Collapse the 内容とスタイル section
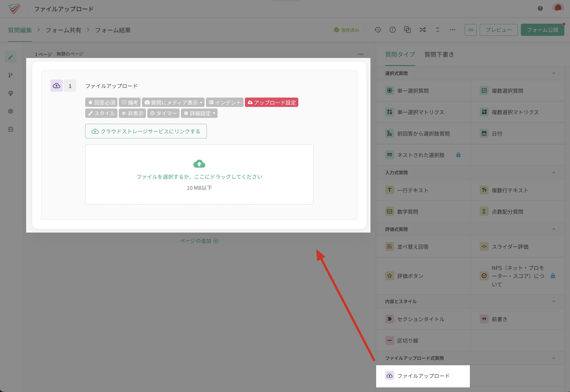 [x=554, y=301]
